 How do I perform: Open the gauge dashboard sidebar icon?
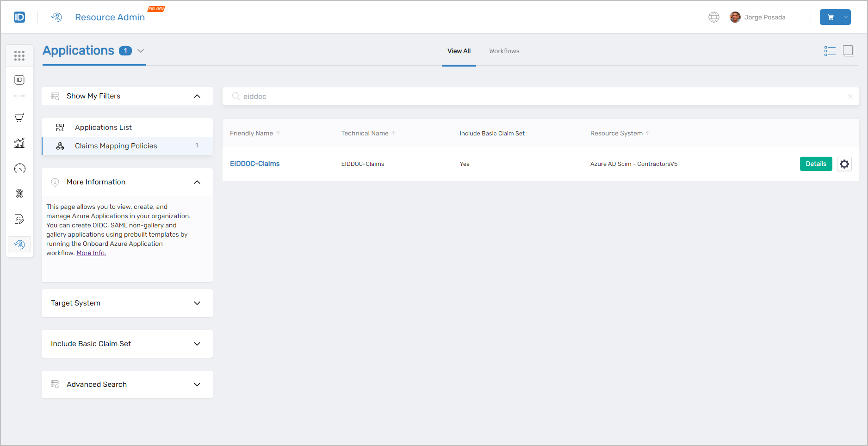pyautogui.click(x=19, y=168)
